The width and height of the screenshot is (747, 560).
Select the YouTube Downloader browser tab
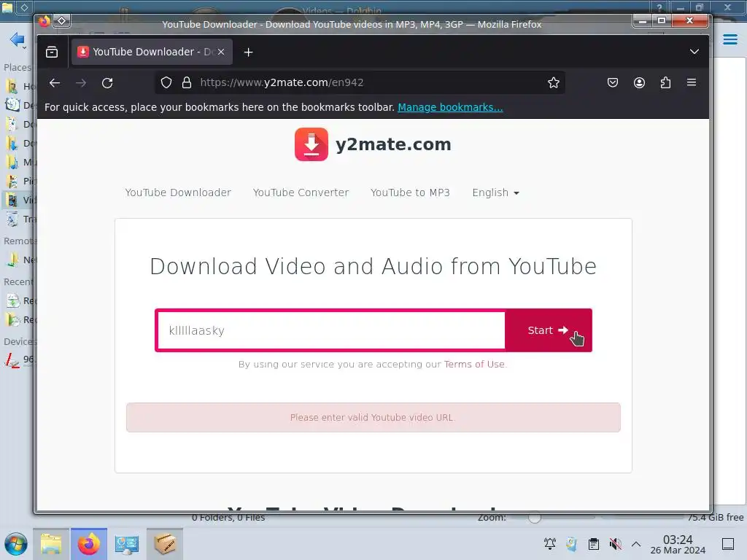pos(152,52)
